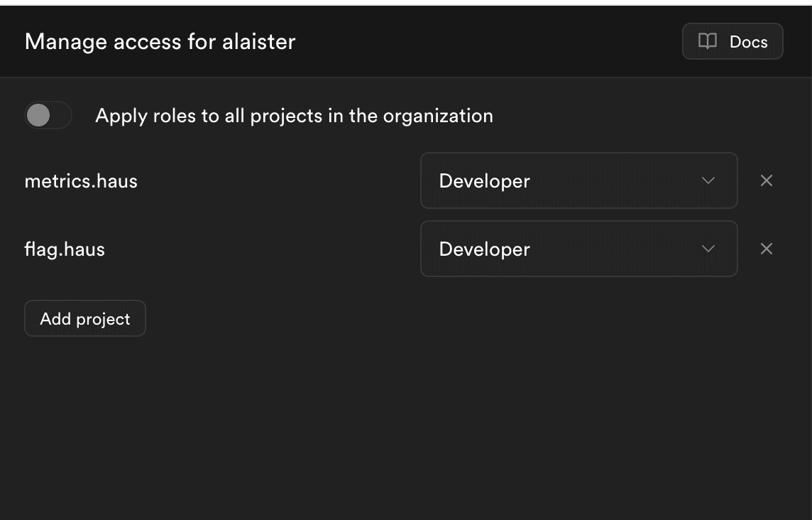This screenshot has height=520, width=812.
Task: Remove flag.haus project with its X icon
Action: pyautogui.click(x=767, y=249)
